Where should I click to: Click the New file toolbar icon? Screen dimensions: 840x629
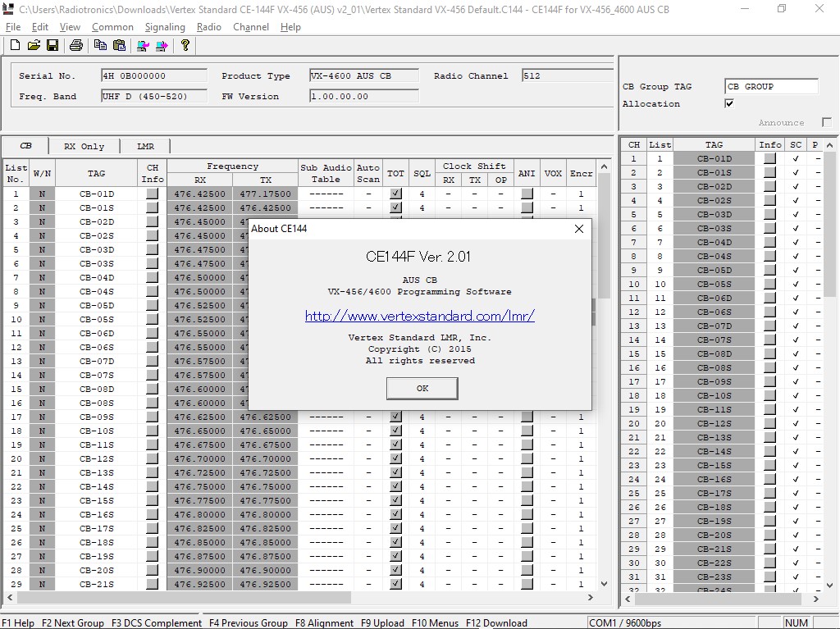coord(15,46)
